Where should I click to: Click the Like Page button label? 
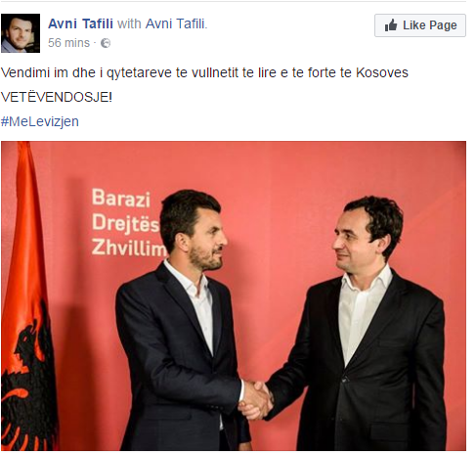[430, 25]
